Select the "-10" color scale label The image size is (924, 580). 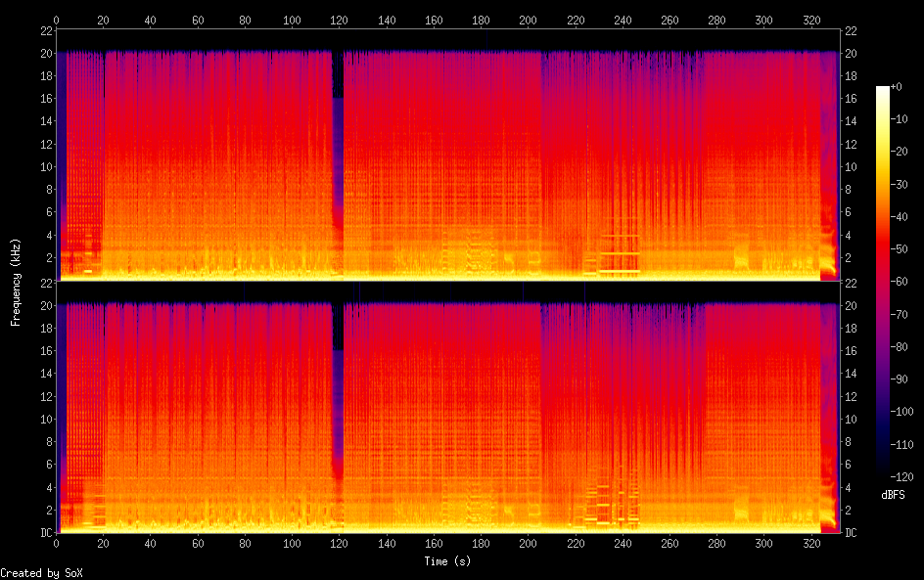[x=899, y=119]
